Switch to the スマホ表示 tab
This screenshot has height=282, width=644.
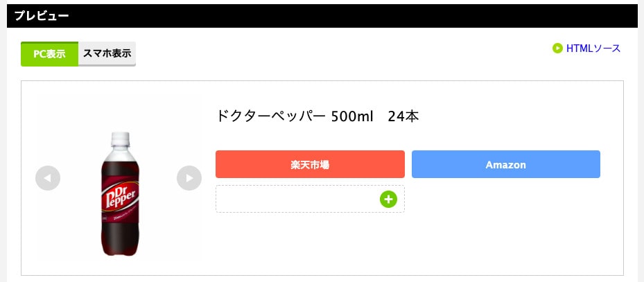tap(107, 53)
